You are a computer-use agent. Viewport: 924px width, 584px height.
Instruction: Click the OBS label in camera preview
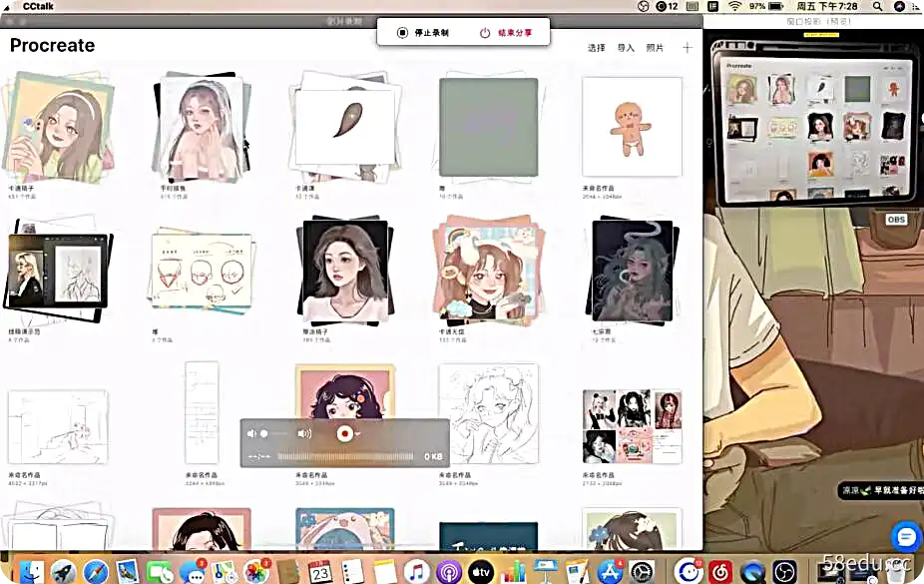[x=896, y=220]
